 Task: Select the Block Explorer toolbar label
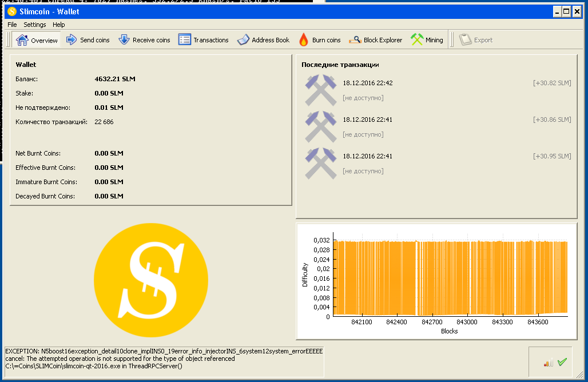tap(383, 39)
